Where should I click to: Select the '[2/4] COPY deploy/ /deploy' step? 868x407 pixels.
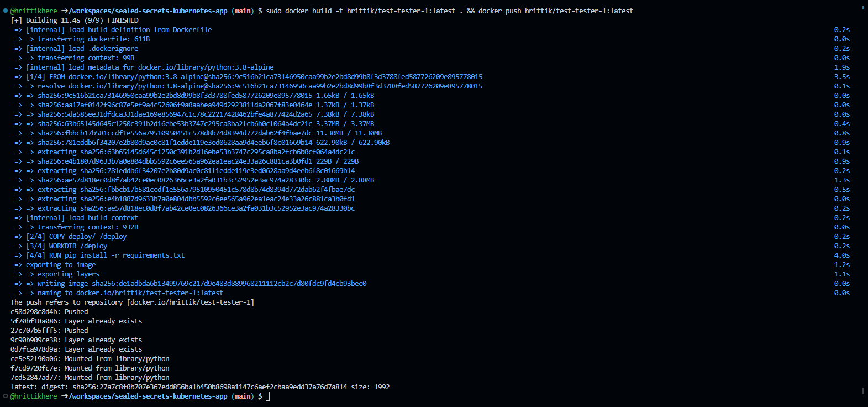pyautogui.click(x=76, y=236)
